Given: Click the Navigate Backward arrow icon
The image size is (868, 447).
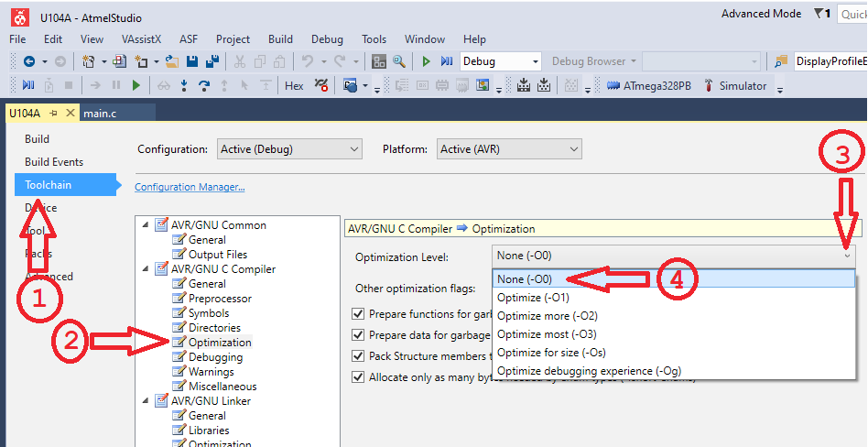Looking at the screenshot, I should point(28,61).
